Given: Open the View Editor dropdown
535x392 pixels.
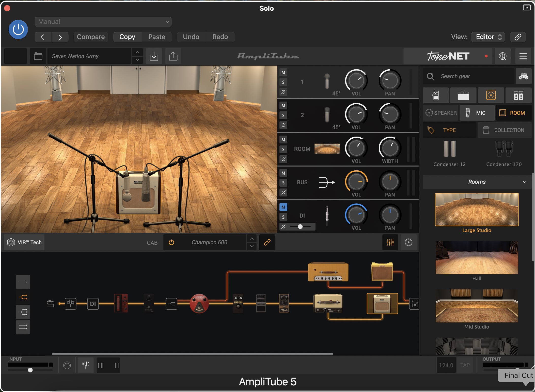Looking at the screenshot, I should pyautogui.click(x=488, y=37).
